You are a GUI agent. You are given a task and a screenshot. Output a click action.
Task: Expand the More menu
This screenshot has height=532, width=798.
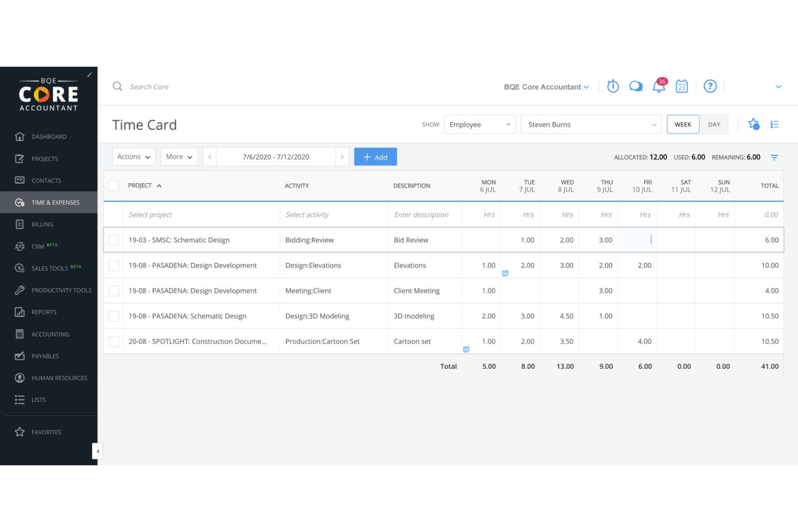pyautogui.click(x=179, y=156)
